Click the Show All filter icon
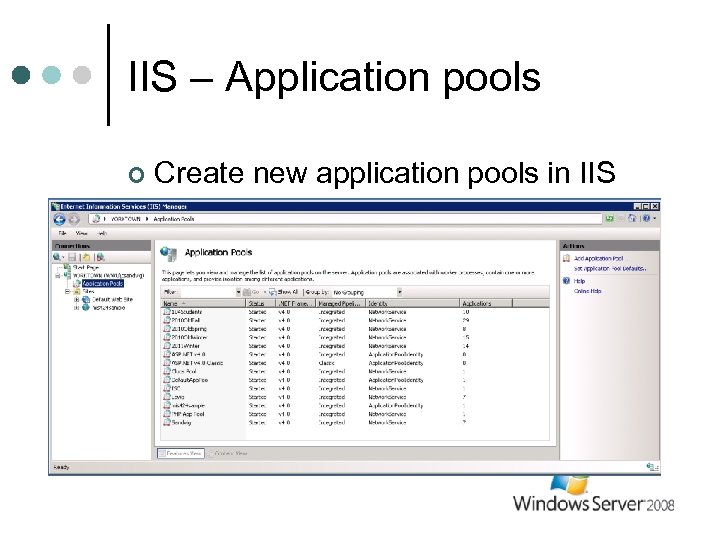The image size is (720, 540). [x=273, y=292]
